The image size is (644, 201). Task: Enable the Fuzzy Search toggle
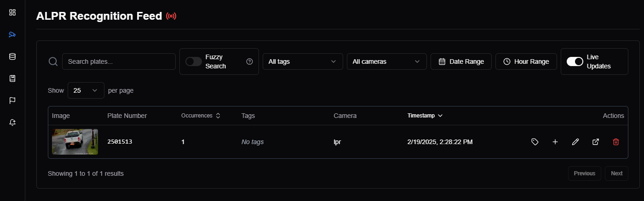(x=194, y=61)
